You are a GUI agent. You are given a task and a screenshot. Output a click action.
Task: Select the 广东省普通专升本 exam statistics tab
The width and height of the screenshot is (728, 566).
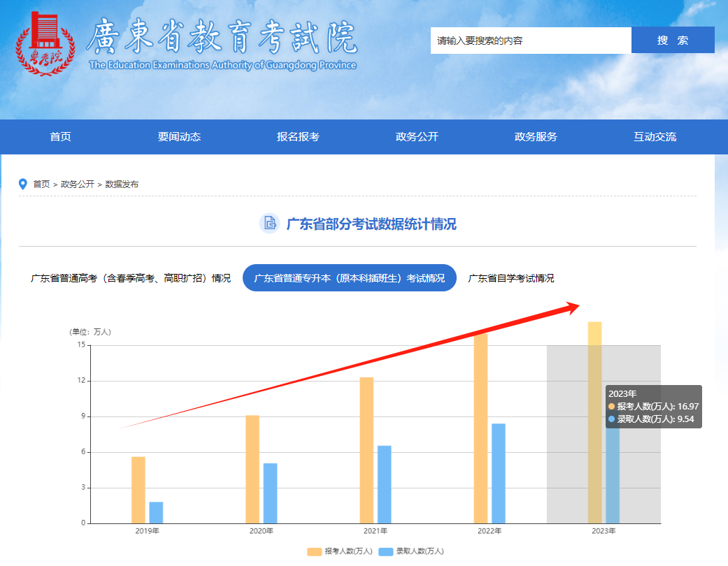click(349, 278)
